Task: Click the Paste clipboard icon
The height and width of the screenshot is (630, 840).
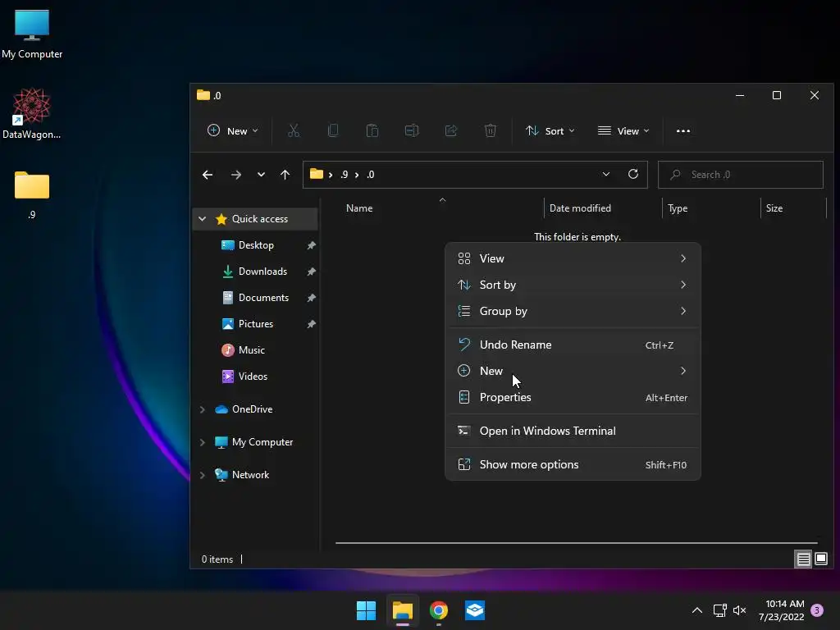Action: tap(372, 130)
